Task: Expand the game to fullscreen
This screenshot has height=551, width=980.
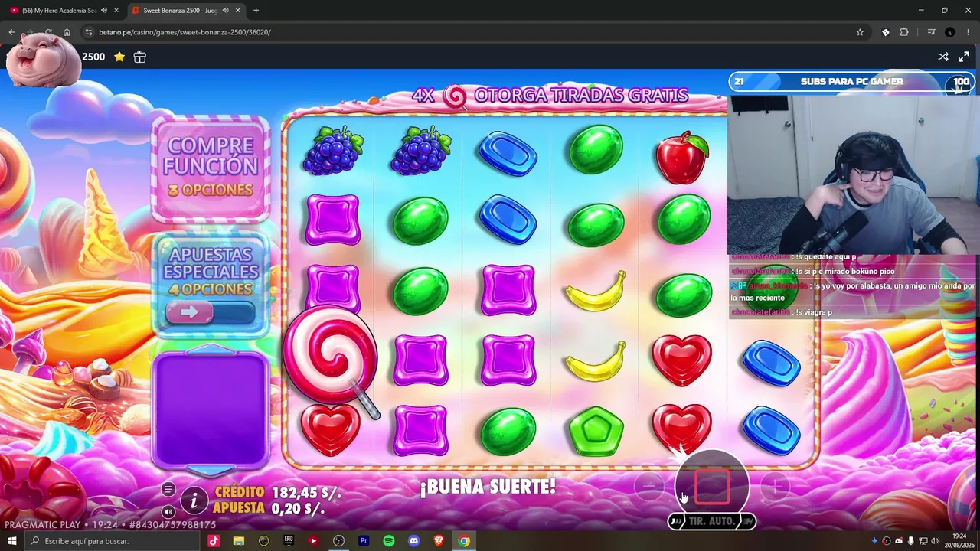Action: point(964,57)
